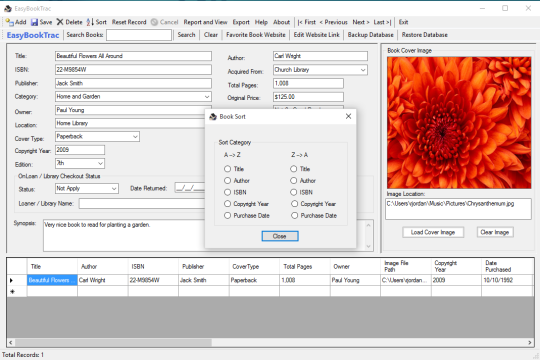540x360 pixels.
Task: Click Restore Database
Action: pos(425,35)
